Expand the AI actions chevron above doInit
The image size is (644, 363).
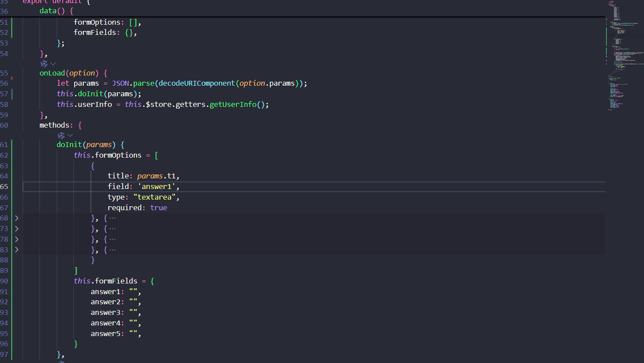point(70,136)
